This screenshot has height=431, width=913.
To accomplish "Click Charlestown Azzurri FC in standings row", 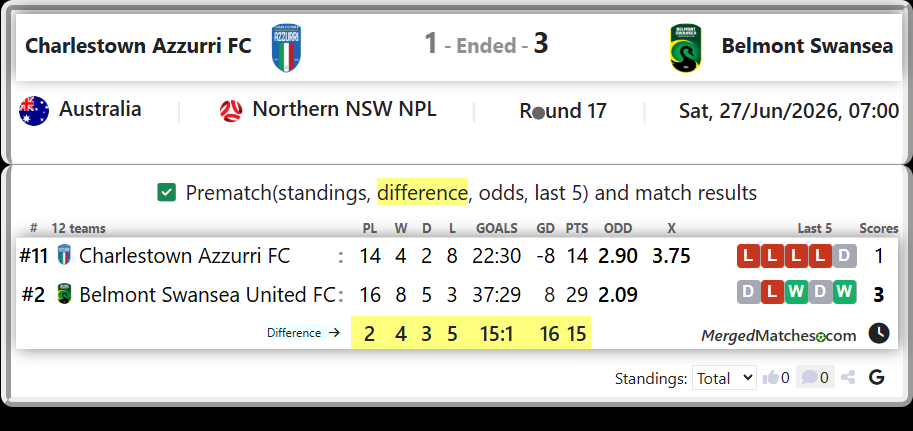I will click(x=185, y=256).
